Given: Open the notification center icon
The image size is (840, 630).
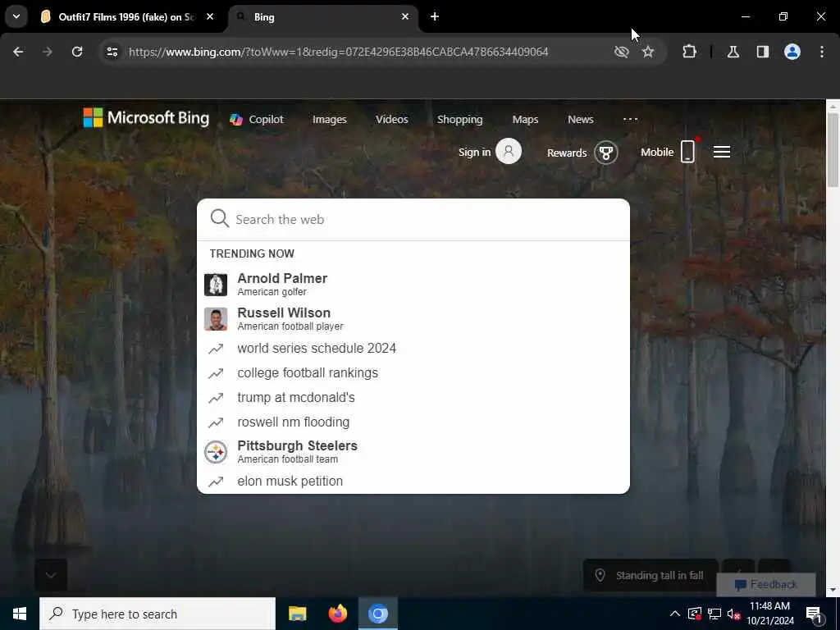Looking at the screenshot, I should click(x=815, y=615).
